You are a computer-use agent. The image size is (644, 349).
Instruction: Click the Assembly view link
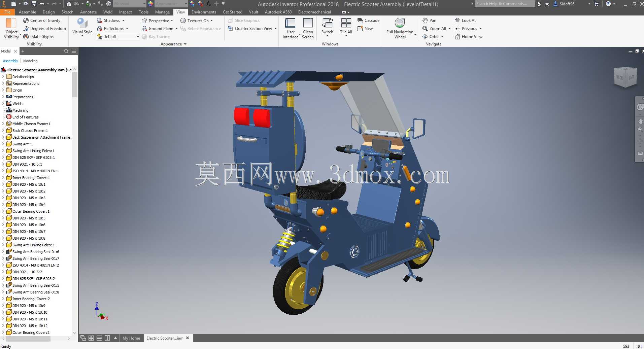(x=10, y=61)
